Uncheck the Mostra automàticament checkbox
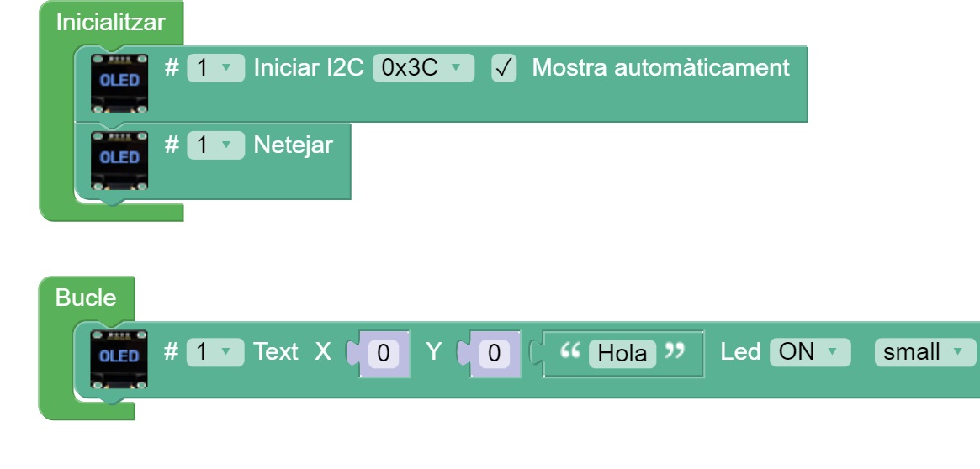Image resolution: width=980 pixels, height=469 pixels. coord(502,68)
